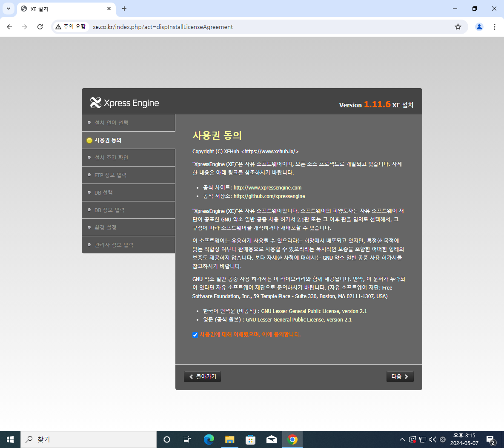
Task: Open the Korean translation LGPL 2.1 link
Action: 314,311
